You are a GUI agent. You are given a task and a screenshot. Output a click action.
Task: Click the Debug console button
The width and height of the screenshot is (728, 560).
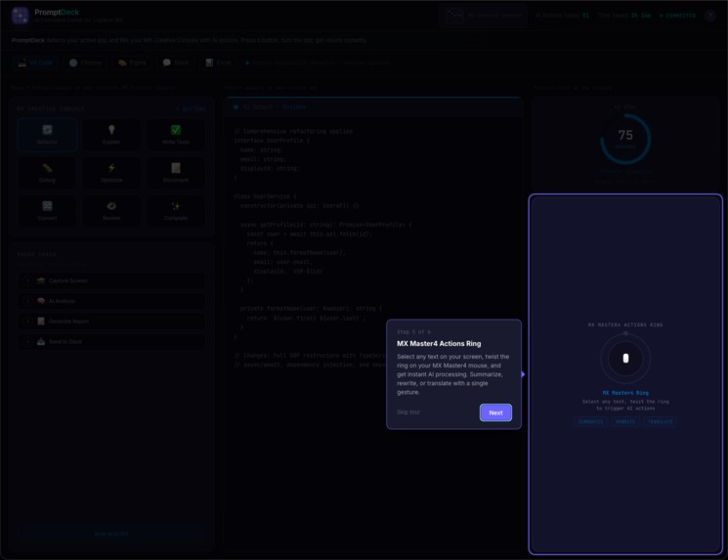(47, 173)
